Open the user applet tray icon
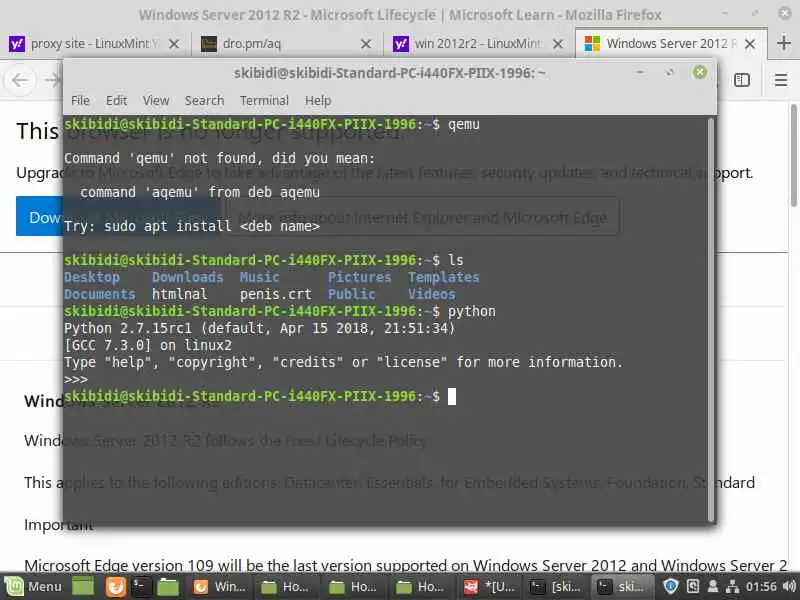 [x=713, y=587]
